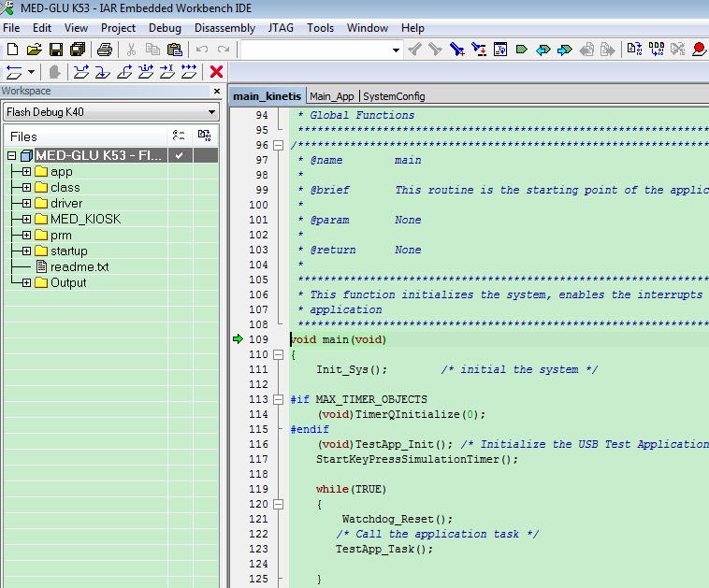Open the Debug menu
709x588 pixels.
165,28
